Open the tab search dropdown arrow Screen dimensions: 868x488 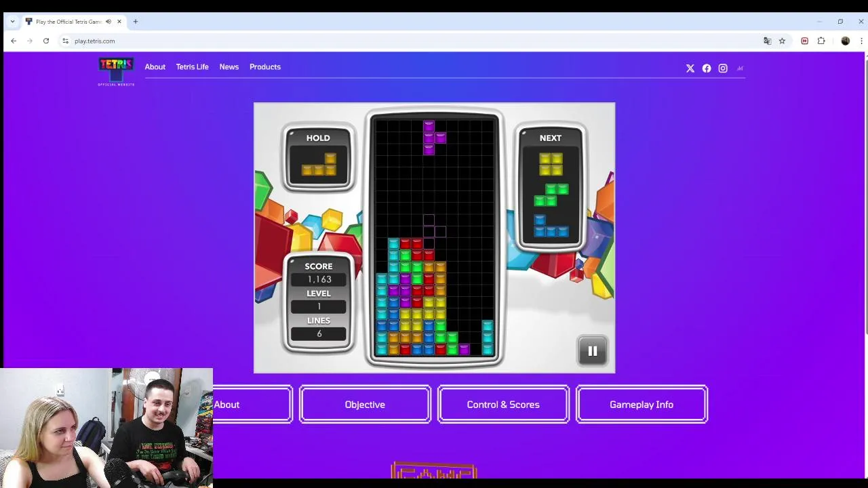pyautogui.click(x=12, y=22)
